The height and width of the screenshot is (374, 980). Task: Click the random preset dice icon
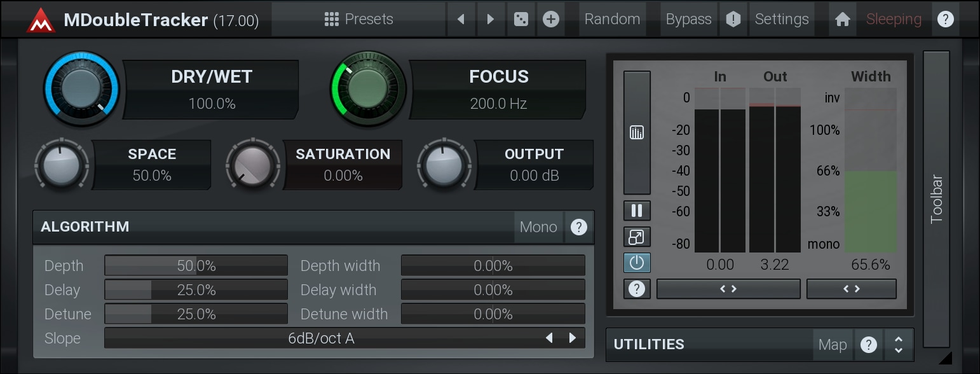521,19
